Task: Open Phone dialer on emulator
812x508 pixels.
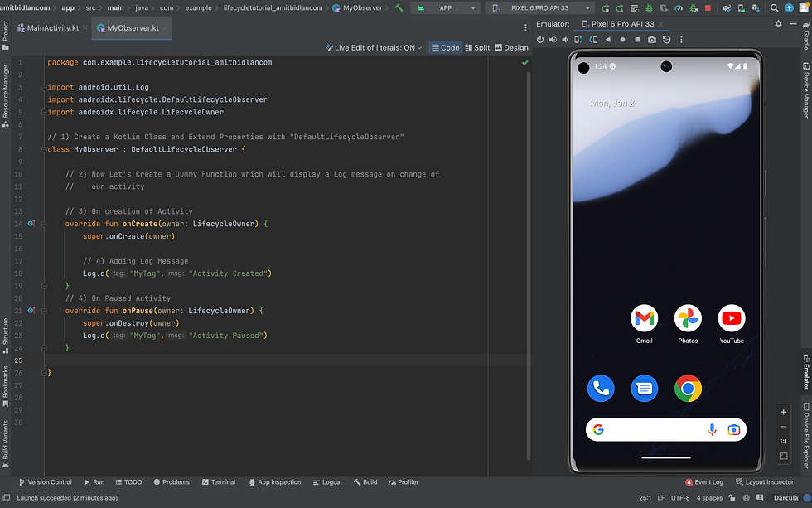Action: (x=601, y=388)
